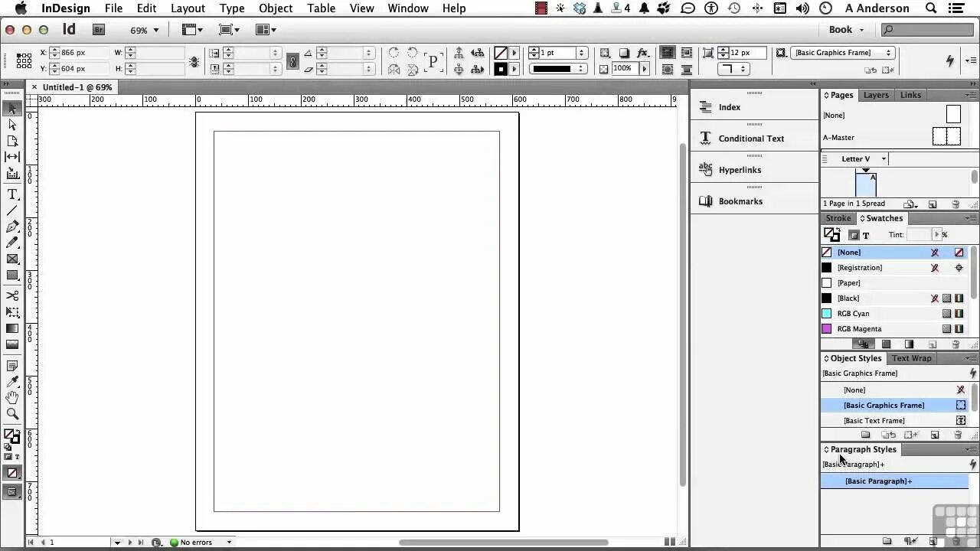Image resolution: width=980 pixels, height=551 pixels.
Task: Open the Object menu
Action: (276, 8)
